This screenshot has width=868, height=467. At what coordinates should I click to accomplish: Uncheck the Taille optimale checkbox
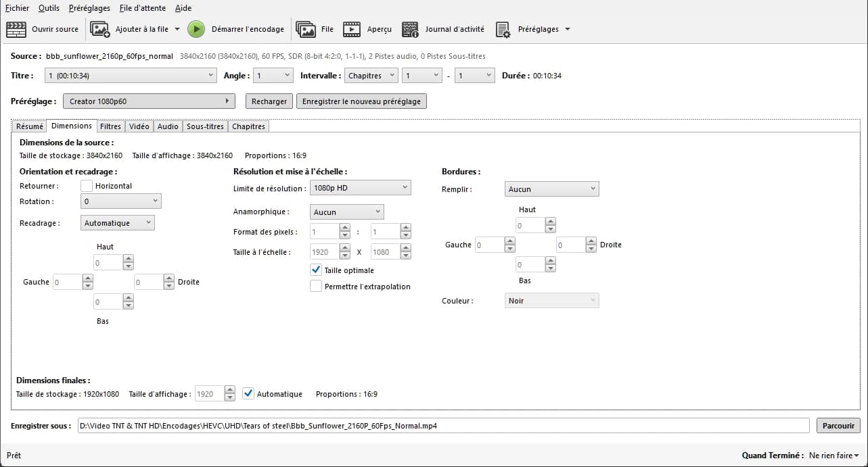pos(316,270)
